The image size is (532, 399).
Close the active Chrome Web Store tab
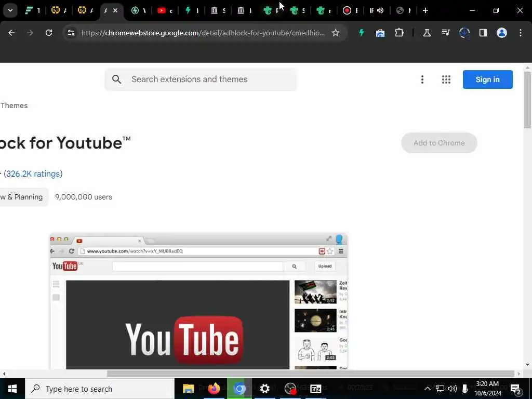click(x=115, y=10)
